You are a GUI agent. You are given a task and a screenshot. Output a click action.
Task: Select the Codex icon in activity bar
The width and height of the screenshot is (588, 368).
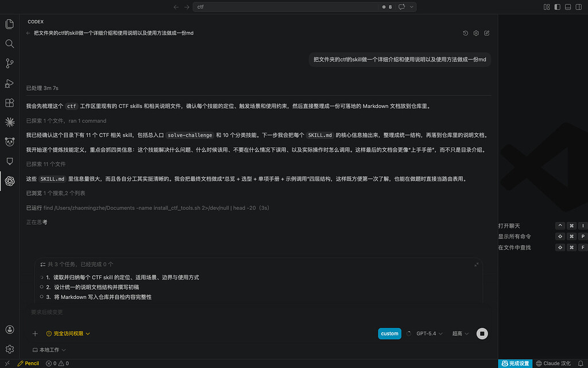10,181
